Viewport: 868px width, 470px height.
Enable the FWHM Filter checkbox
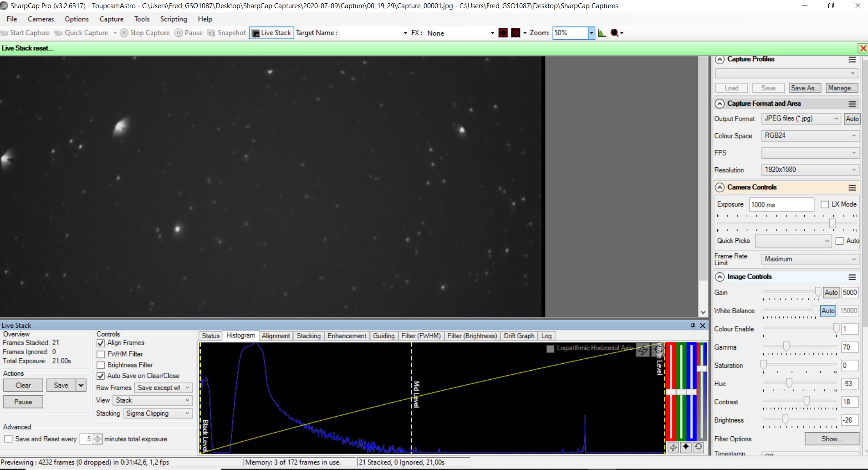point(101,354)
